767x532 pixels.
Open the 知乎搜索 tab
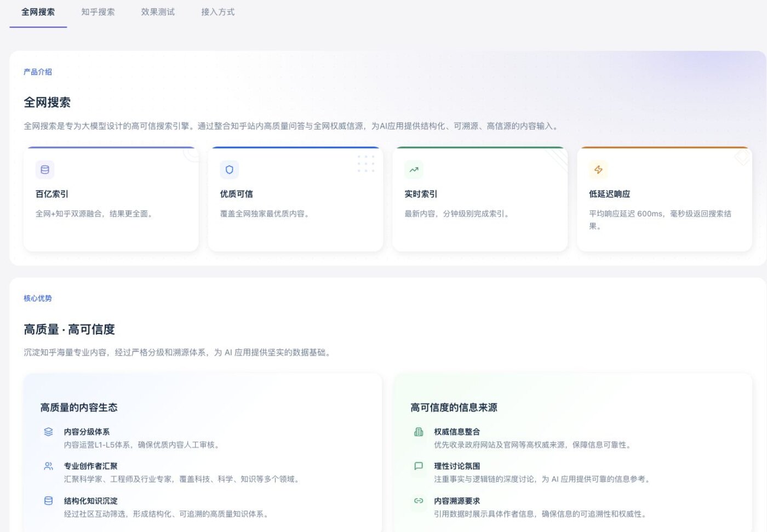[x=98, y=12]
